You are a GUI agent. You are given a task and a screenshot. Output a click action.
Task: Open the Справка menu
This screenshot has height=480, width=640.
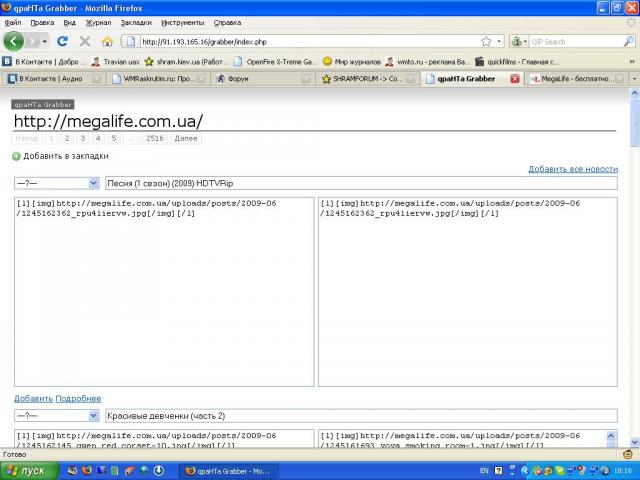coord(227,23)
